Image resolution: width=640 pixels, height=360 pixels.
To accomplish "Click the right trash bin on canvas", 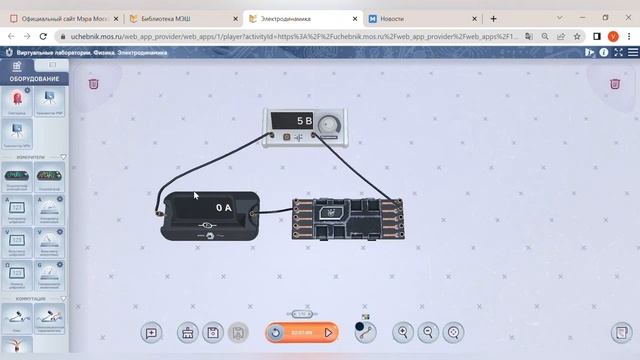I will [x=615, y=84].
